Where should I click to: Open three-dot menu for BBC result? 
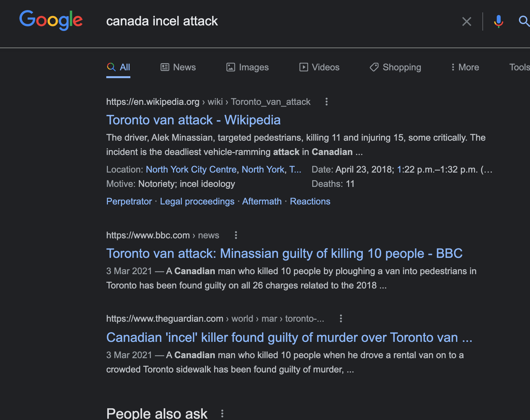tap(236, 235)
